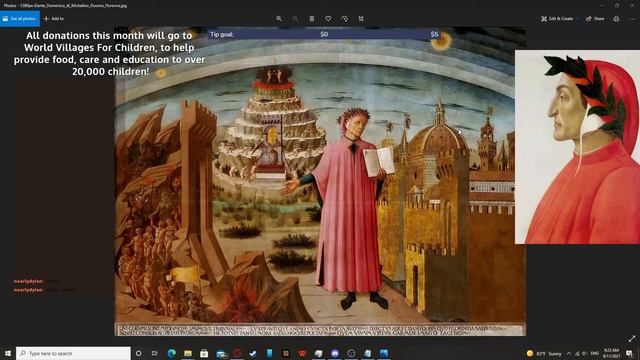Click the Tip goal progress bar
The image size is (640, 360).
(x=324, y=34)
